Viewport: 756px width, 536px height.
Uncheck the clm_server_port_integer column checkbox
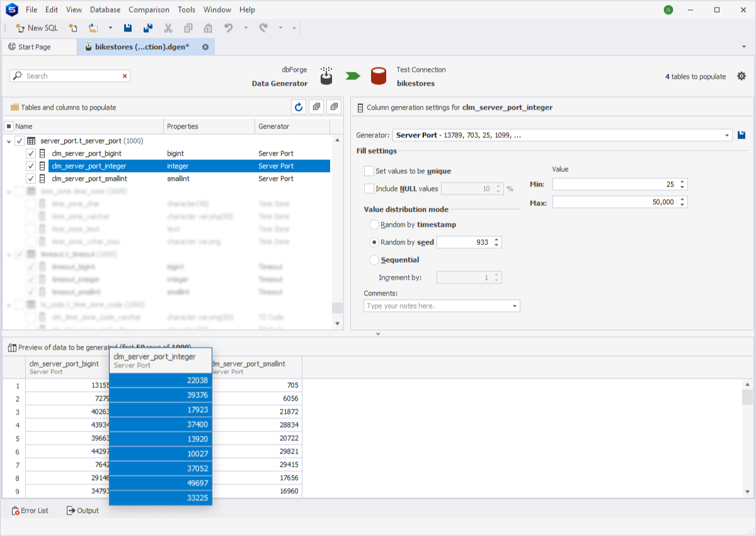pos(31,166)
